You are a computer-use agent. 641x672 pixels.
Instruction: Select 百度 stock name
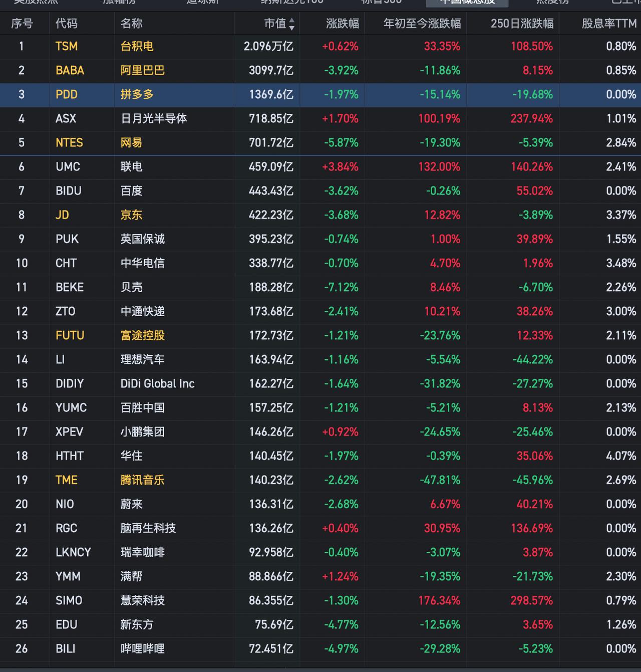(x=131, y=190)
